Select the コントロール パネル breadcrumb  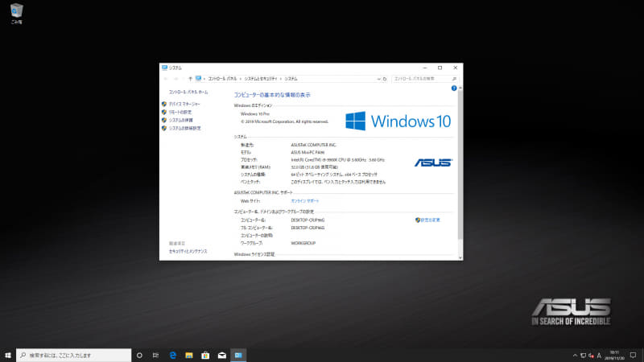[x=222, y=79]
